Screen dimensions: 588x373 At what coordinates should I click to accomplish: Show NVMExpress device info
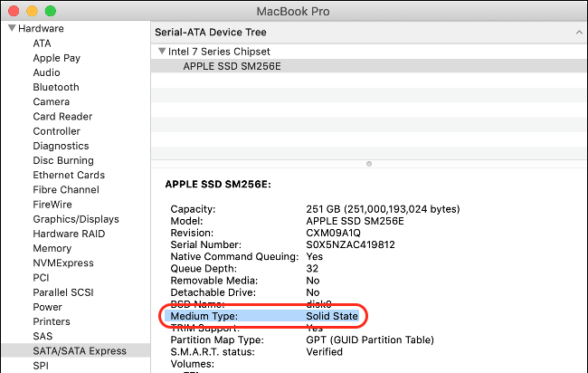(63, 263)
